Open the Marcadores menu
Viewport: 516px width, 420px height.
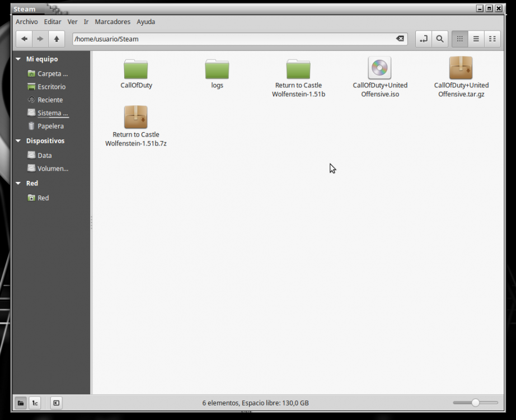click(112, 22)
